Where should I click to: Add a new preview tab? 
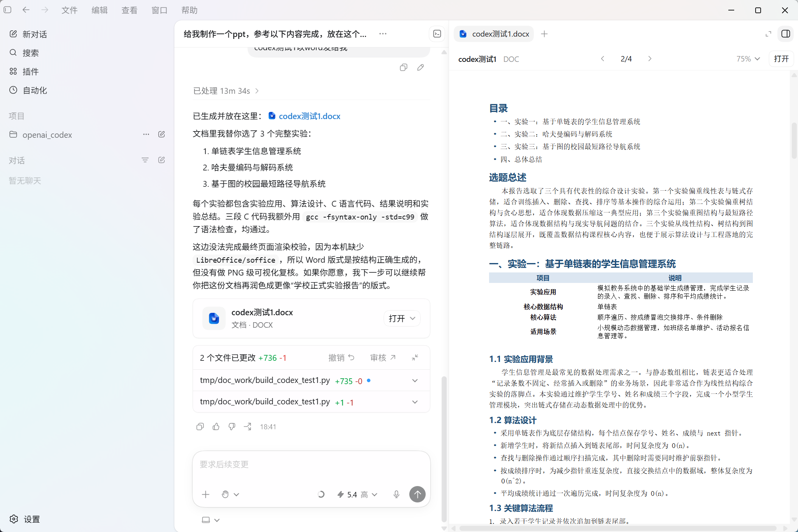pyautogui.click(x=544, y=34)
